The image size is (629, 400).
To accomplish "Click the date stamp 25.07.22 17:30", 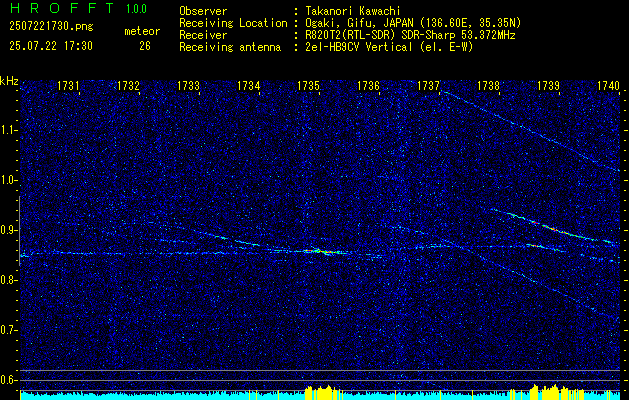I will coord(51,46).
